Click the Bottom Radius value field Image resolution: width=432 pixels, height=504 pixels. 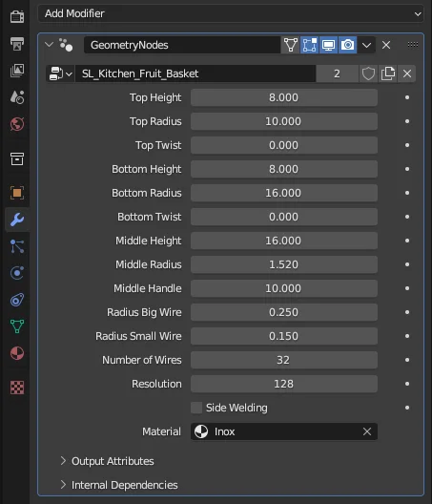point(283,193)
